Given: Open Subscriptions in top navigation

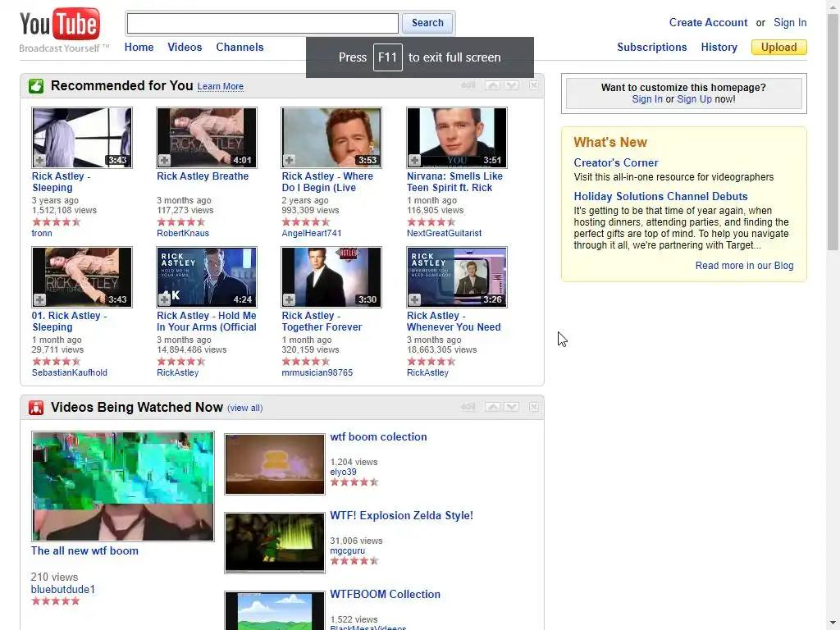Looking at the screenshot, I should (x=652, y=47).
